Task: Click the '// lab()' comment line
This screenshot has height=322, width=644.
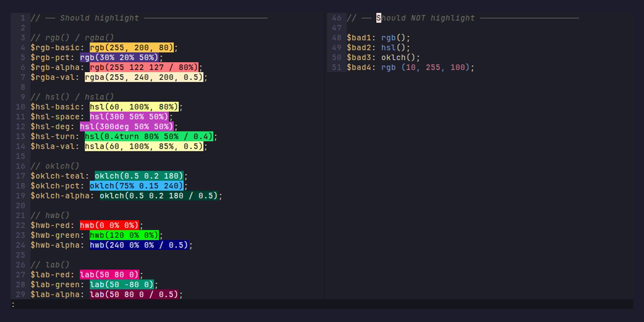Action: click(x=50, y=265)
